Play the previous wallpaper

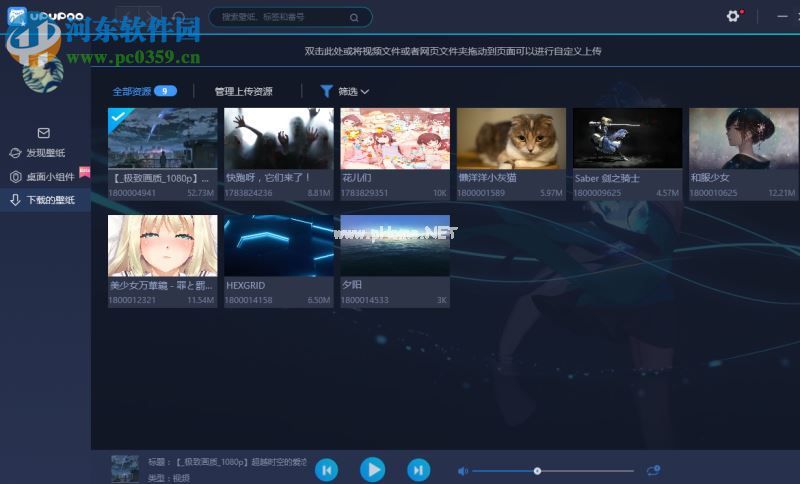(x=327, y=470)
